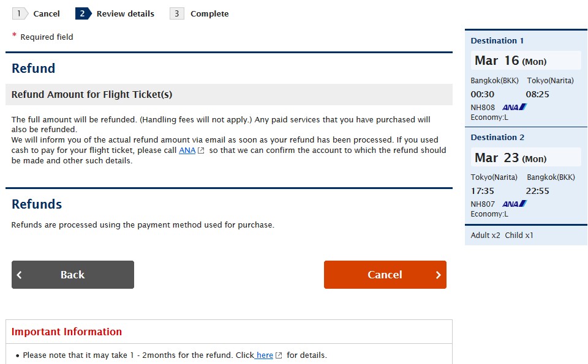Image resolution: width=588 pixels, height=364 pixels.
Task: Click the left chevron on Back button
Action: (x=20, y=275)
